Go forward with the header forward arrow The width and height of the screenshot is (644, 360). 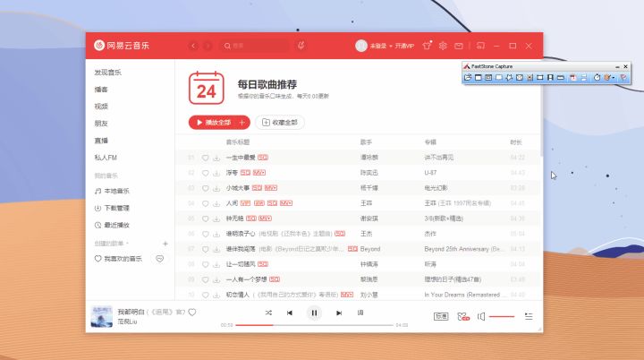tap(208, 46)
